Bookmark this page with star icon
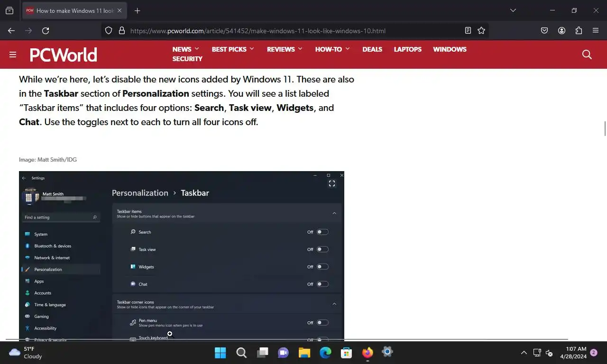Viewport: 607px width, 364px height. pyautogui.click(x=481, y=30)
